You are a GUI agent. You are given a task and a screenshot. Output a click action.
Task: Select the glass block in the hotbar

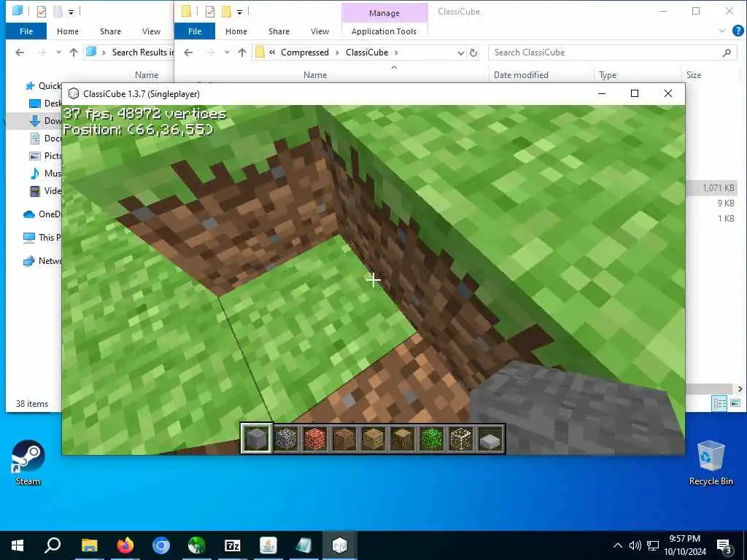[x=461, y=438]
